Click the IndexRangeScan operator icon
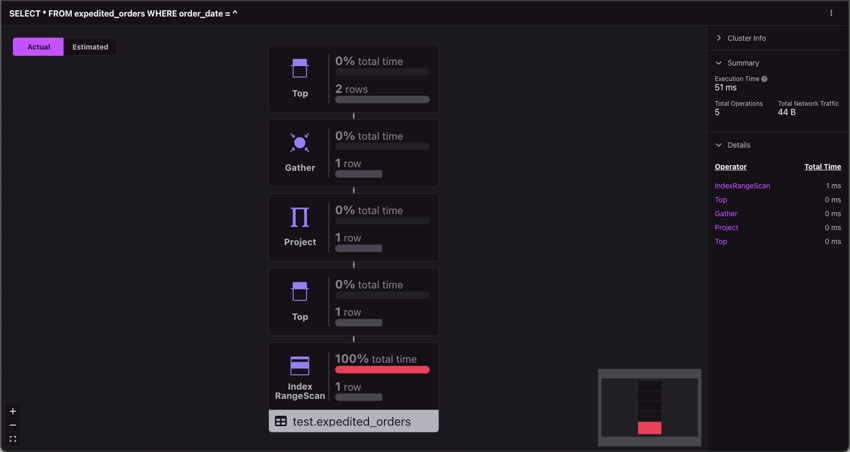Image resolution: width=850 pixels, height=452 pixels. click(x=300, y=366)
